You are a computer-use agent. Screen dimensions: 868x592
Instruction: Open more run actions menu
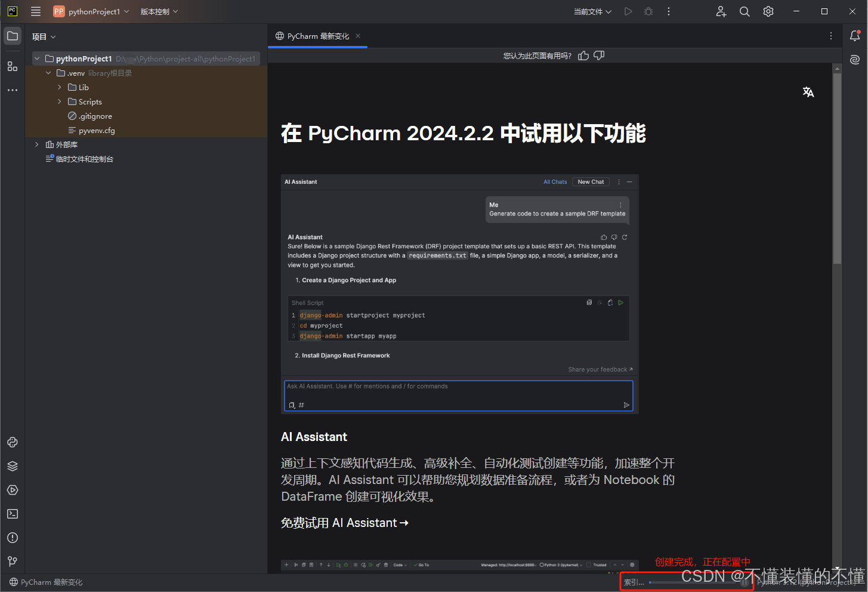669,11
